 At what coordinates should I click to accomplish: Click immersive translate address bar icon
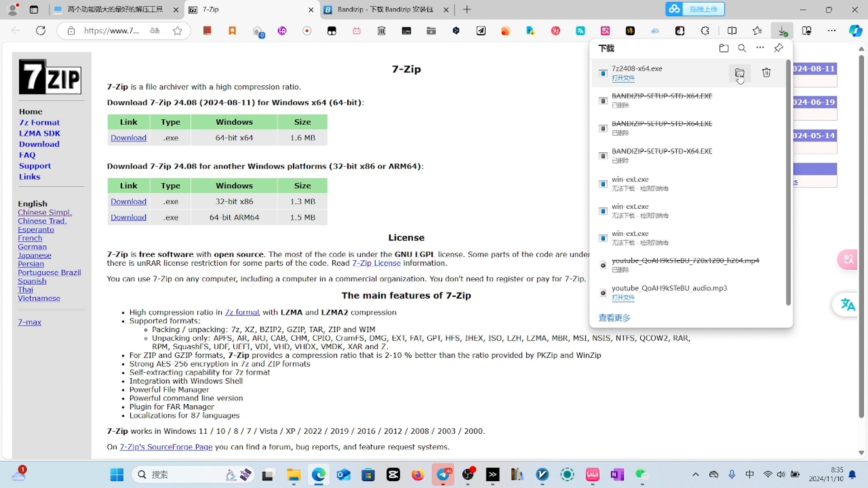click(155, 31)
